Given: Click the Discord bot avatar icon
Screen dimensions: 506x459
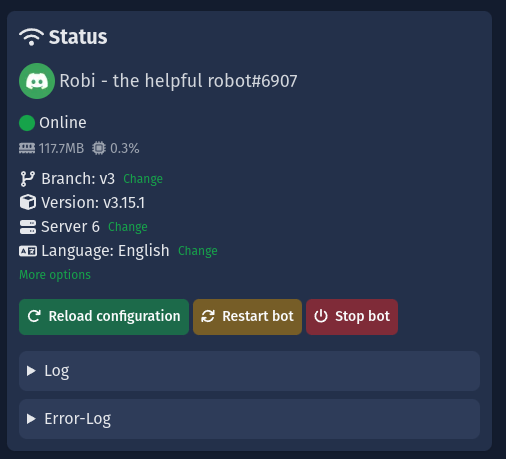Looking at the screenshot, I should tap(37, 81).
